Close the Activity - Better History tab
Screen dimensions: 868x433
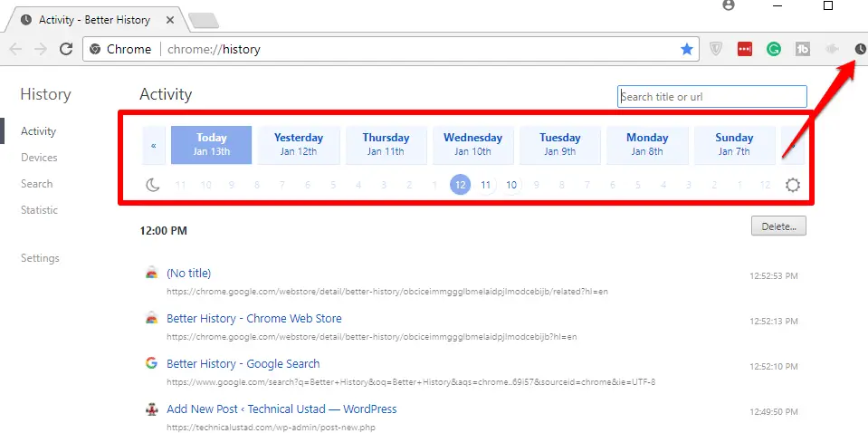tap(170, 20)
